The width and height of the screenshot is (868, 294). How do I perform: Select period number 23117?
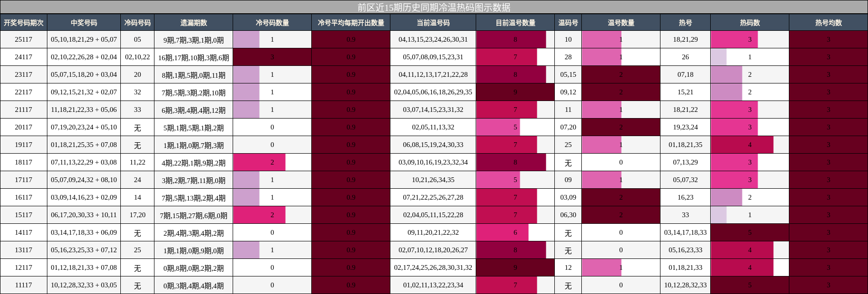pos(24,74)
